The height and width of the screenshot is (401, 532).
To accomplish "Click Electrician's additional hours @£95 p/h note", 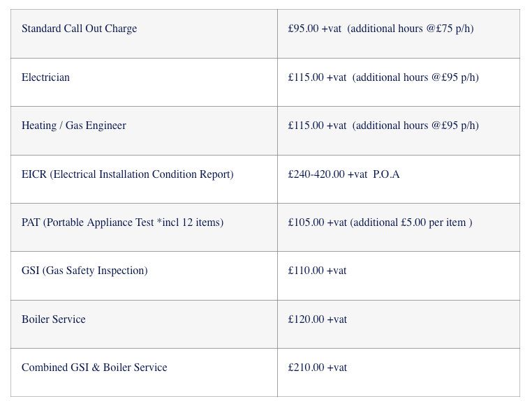I will click(415, 77).
